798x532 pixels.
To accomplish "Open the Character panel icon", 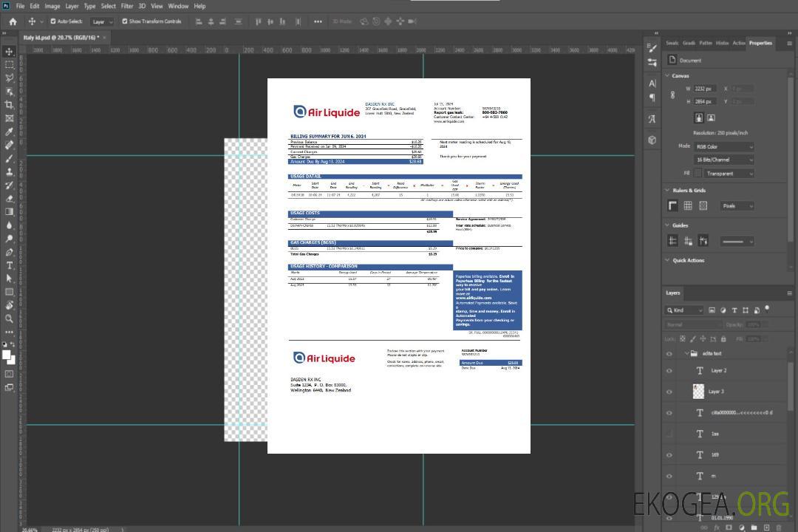I will pyautogui.click(x=652, y=83).
